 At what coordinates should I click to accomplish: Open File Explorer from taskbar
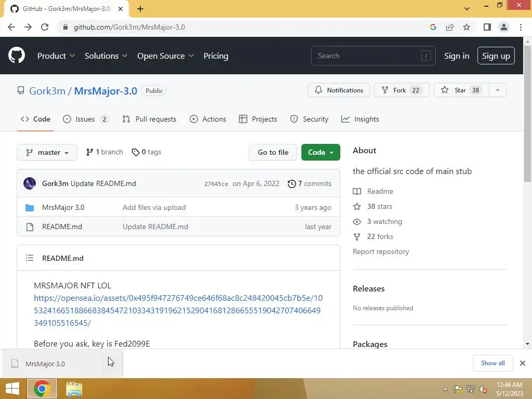[x=74, y=389]
